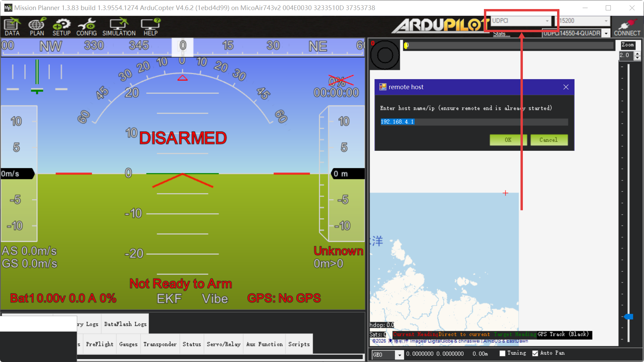Switch to the PreFlight tab
Image resolution: width=644 pixels, height=362 pixels.
coord(100,344)
